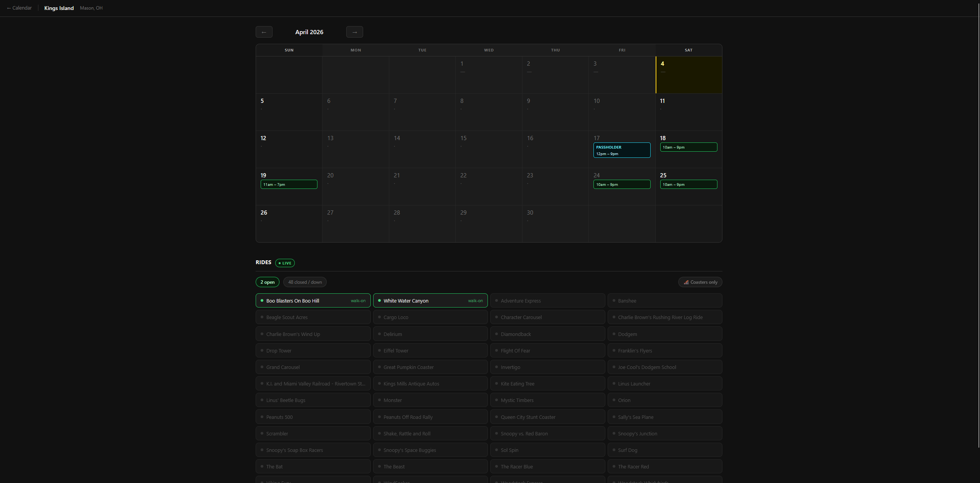
Task: Select the 2 open filter pill
Action: [267, 282]
